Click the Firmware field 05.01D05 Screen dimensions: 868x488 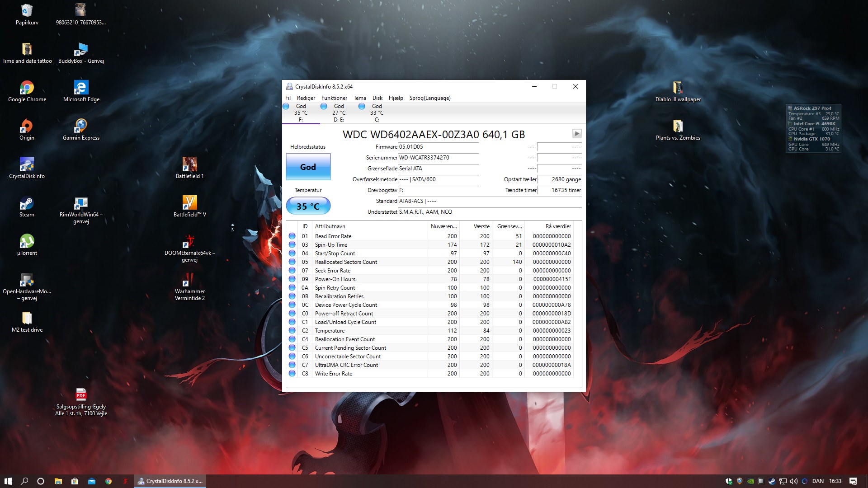tap(438, 147)
